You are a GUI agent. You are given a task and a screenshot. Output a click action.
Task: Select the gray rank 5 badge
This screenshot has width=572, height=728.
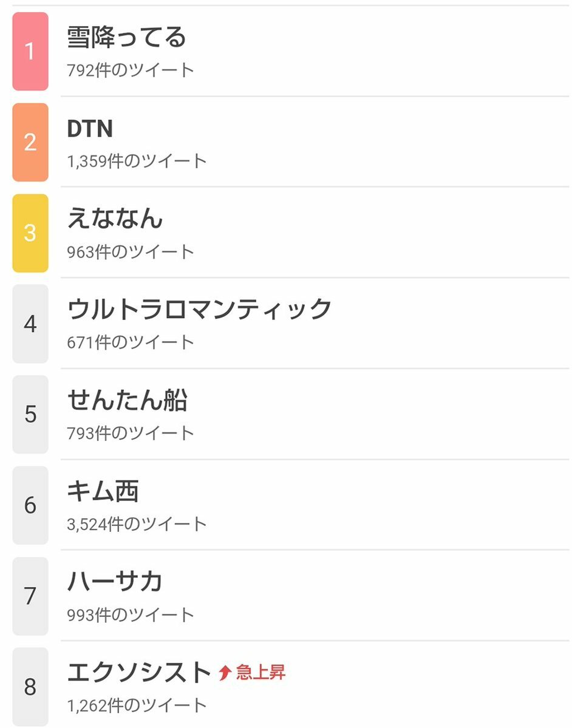(x=30, y=414)
